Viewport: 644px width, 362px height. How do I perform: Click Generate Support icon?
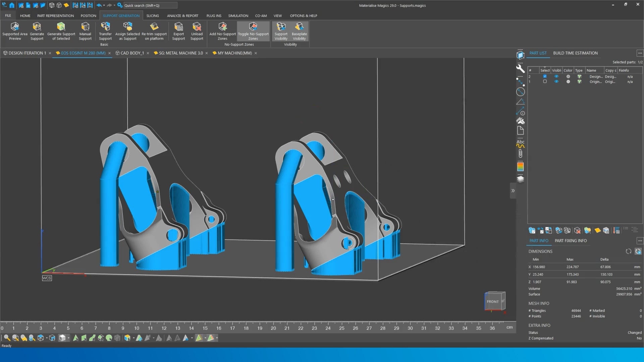(x=37, y=27)
